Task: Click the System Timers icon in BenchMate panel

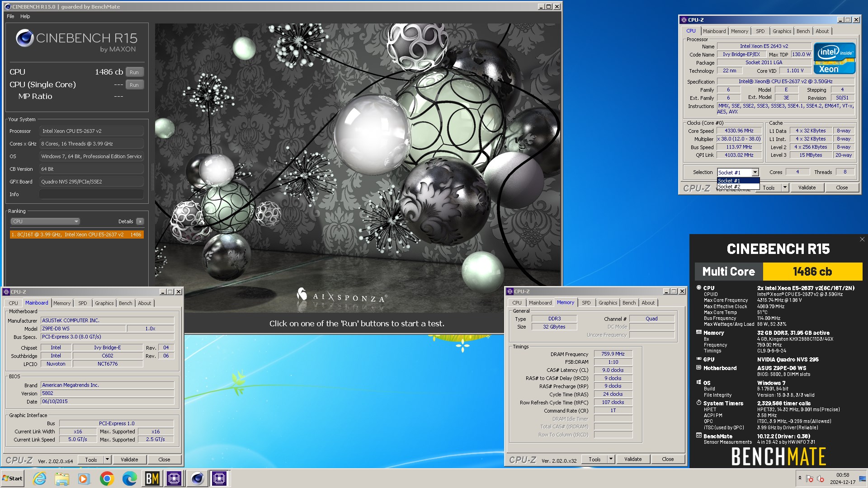Action: [699, 403]
